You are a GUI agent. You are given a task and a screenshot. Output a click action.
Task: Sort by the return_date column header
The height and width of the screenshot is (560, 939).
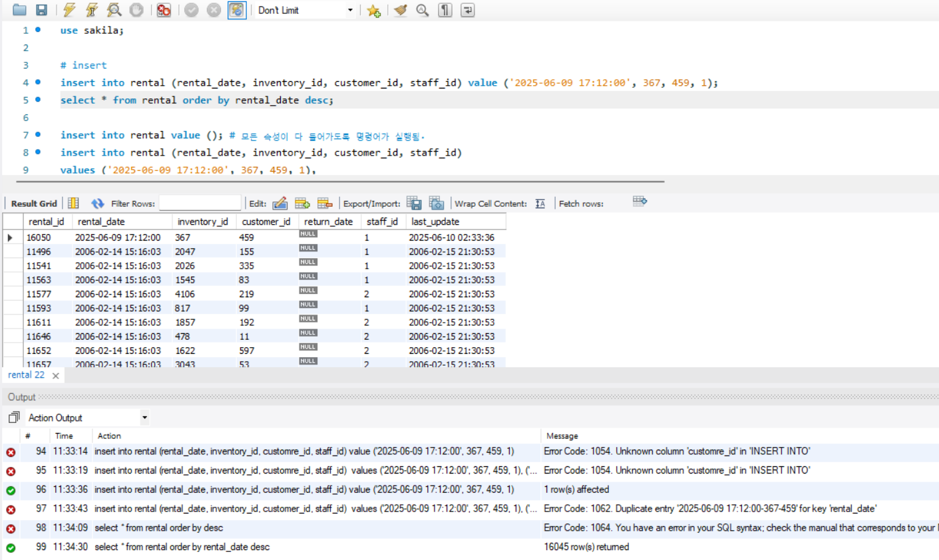[329, 221]
